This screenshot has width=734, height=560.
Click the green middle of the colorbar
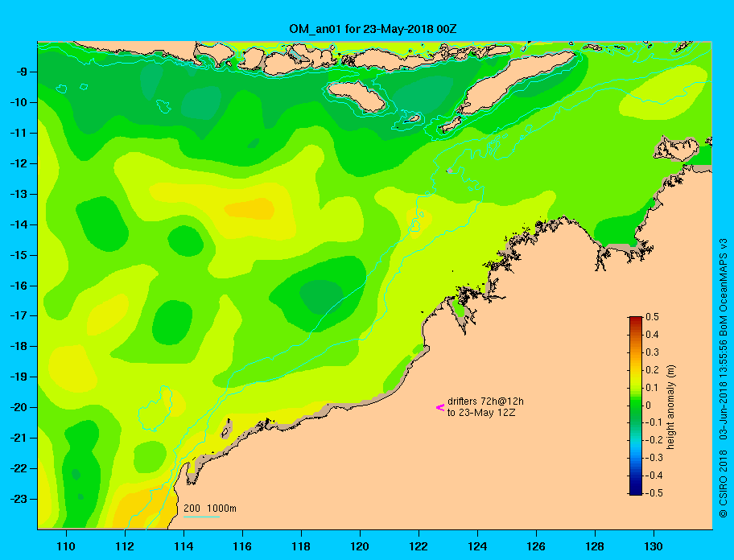point(635,406)
